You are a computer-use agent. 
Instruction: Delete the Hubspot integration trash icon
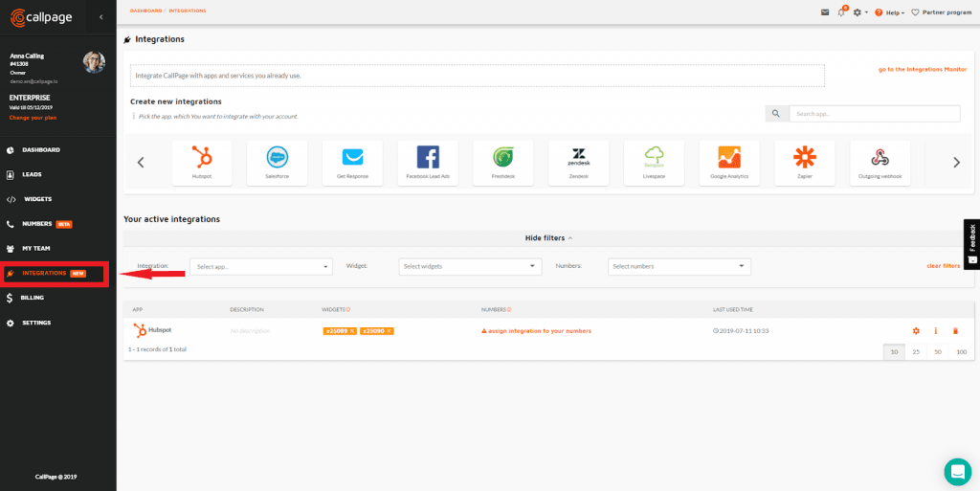click(x=955, y=331)
